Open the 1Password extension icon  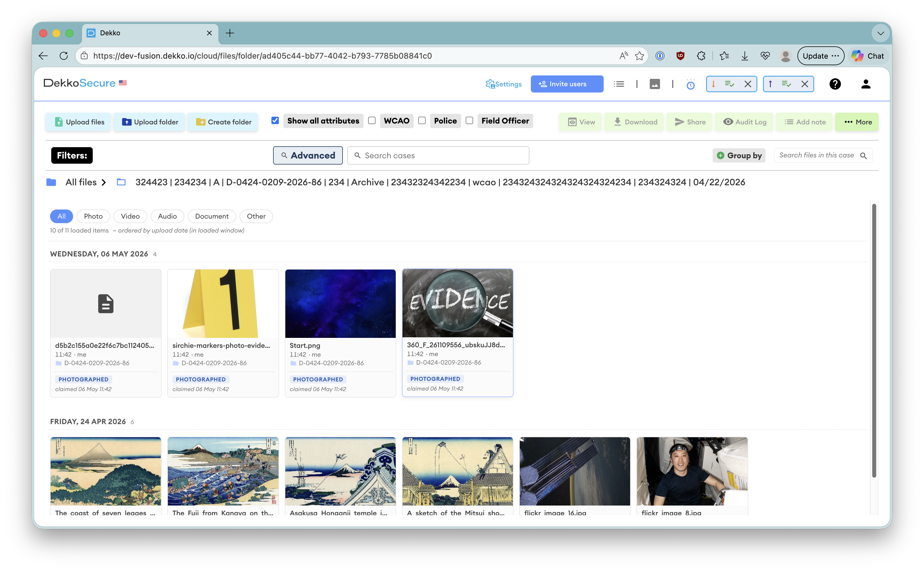660,56
